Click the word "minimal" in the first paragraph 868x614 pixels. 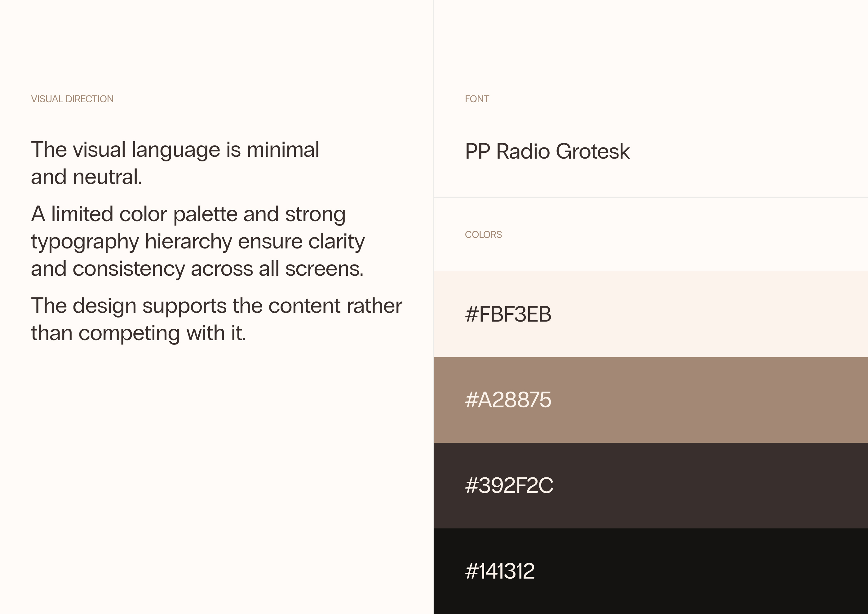[x=283, y=150]
